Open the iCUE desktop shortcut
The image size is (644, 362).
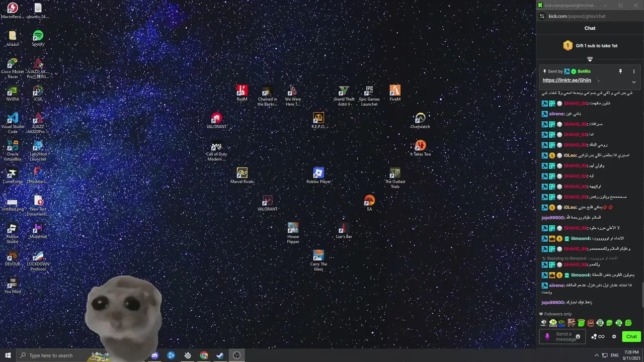[38, 93]
